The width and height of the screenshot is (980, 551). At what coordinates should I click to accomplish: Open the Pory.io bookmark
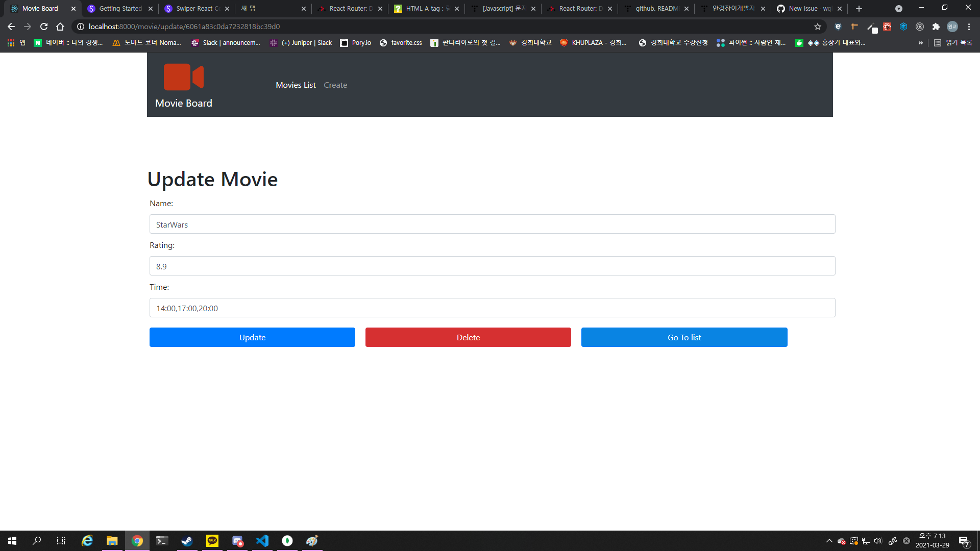coord(356,43)
